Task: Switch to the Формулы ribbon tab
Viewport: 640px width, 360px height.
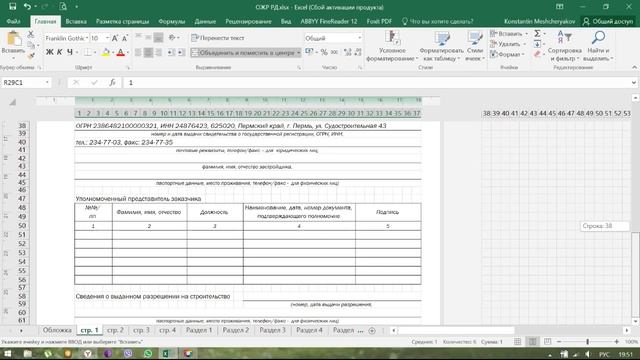Action: pyautogui.click(x=172, y=21)
